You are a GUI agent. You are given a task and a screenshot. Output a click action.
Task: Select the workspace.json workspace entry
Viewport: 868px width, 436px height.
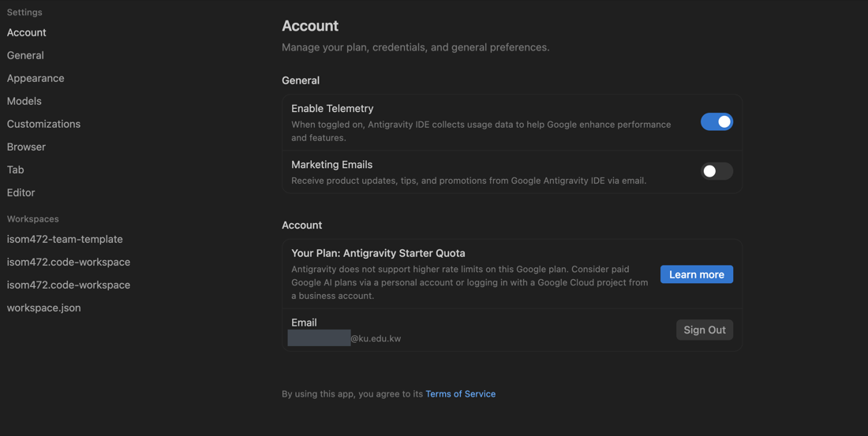coord(43,307)
